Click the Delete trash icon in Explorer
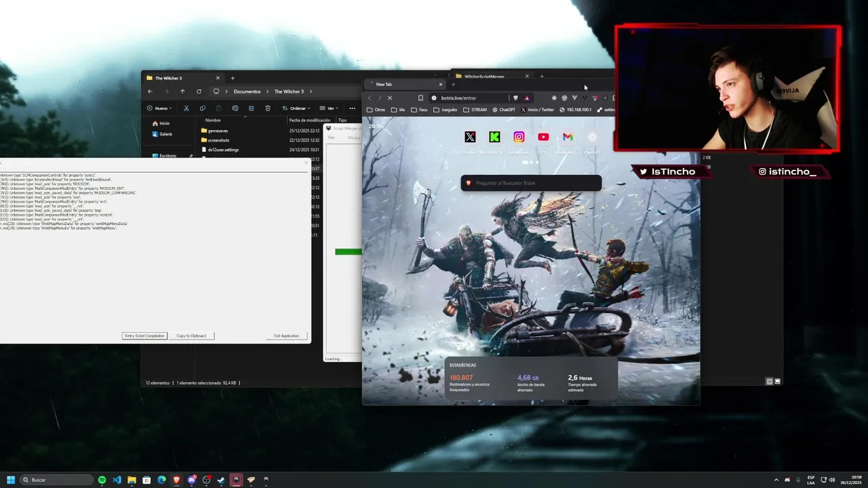 [268, 108]
